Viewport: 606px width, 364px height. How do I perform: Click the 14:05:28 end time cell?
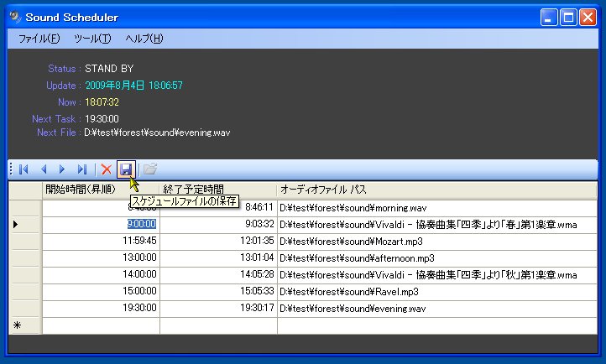218,274
